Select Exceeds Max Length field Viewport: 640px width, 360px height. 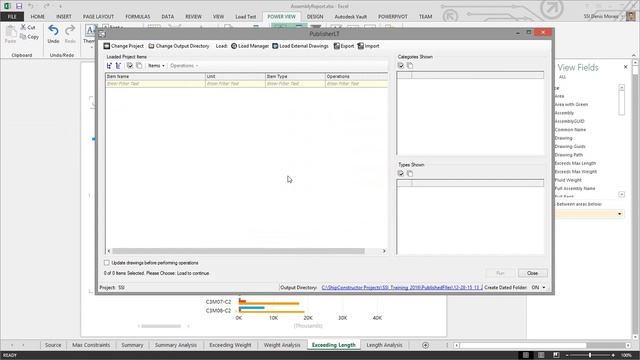[575, 163]
